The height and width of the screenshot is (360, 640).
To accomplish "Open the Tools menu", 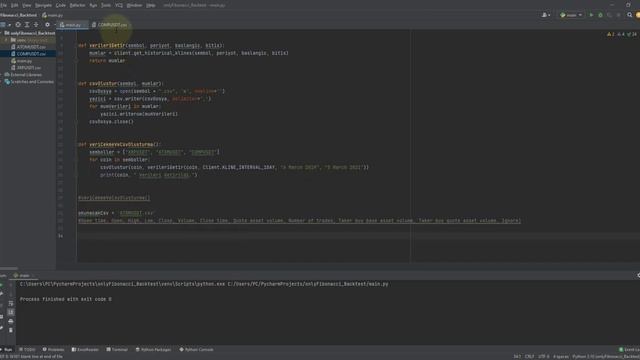I will 106,5.
